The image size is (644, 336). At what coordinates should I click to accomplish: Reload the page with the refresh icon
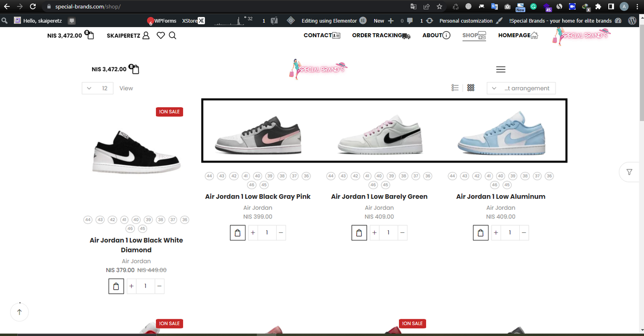point(33,7)
